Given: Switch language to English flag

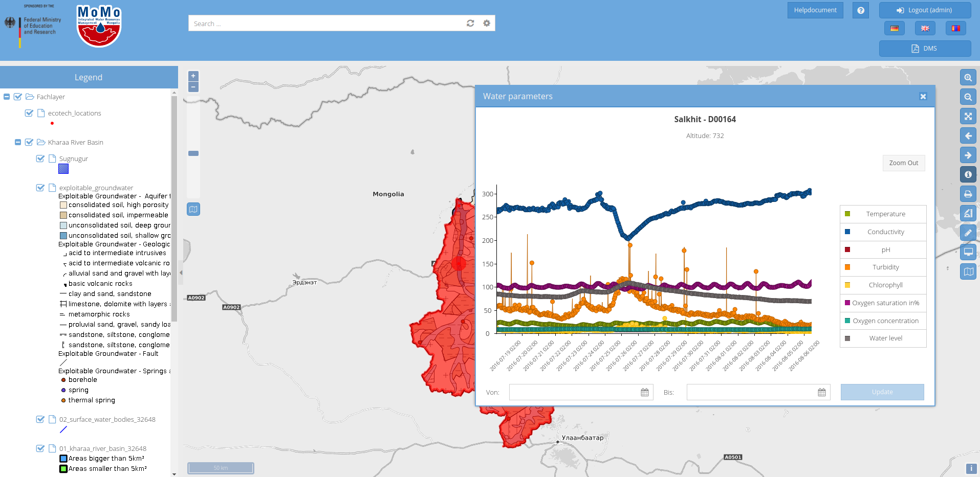Looking at the screenshot, I should click(x=925, y=28).
